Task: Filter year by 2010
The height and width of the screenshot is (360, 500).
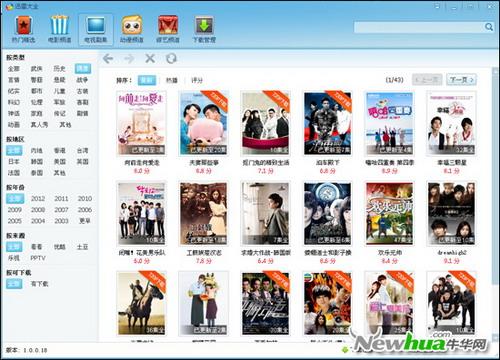Action: coord(85,199)
